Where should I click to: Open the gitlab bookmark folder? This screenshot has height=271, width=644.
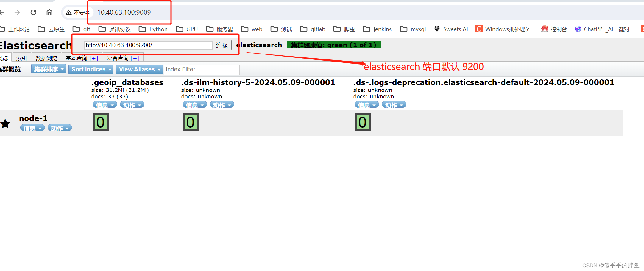click(x=313, y=29)
